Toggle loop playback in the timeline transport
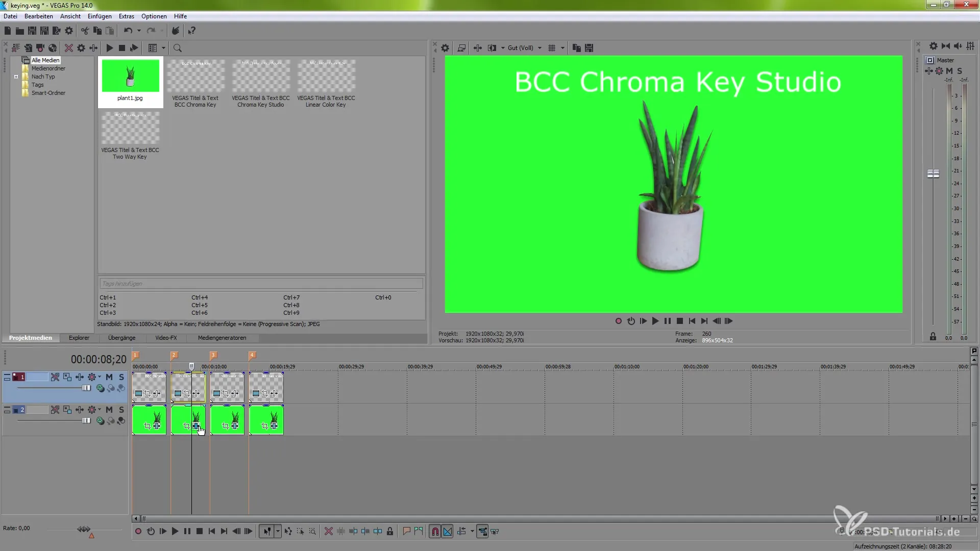980x551 pixels. click(151, 532)
